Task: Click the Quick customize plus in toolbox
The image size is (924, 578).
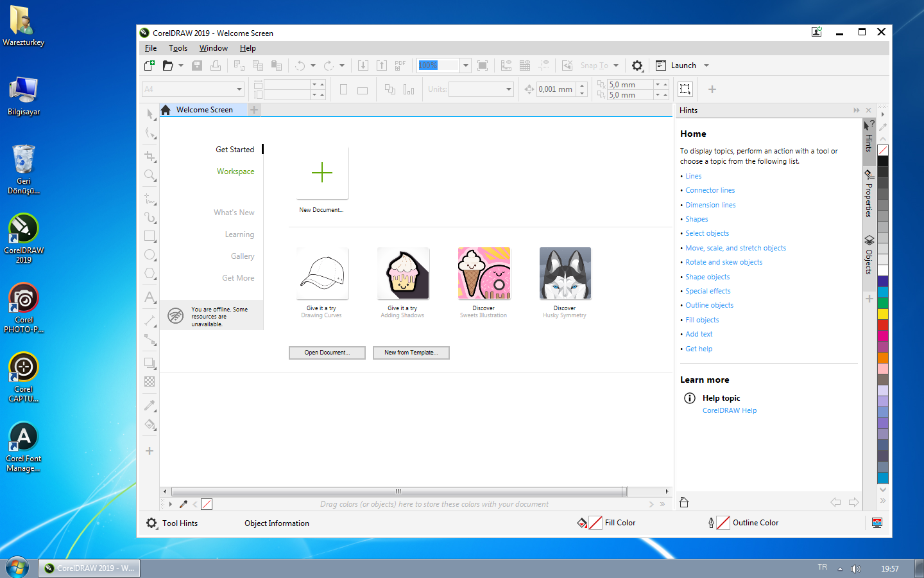Action: (150, 451)
